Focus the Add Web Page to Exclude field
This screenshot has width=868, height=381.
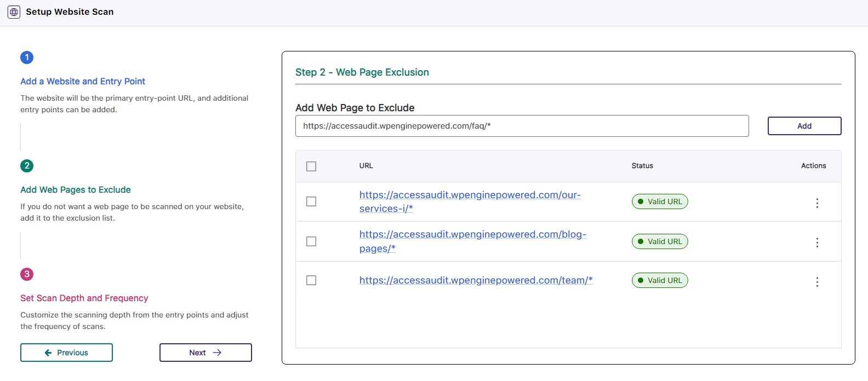(x=522, y=126)
